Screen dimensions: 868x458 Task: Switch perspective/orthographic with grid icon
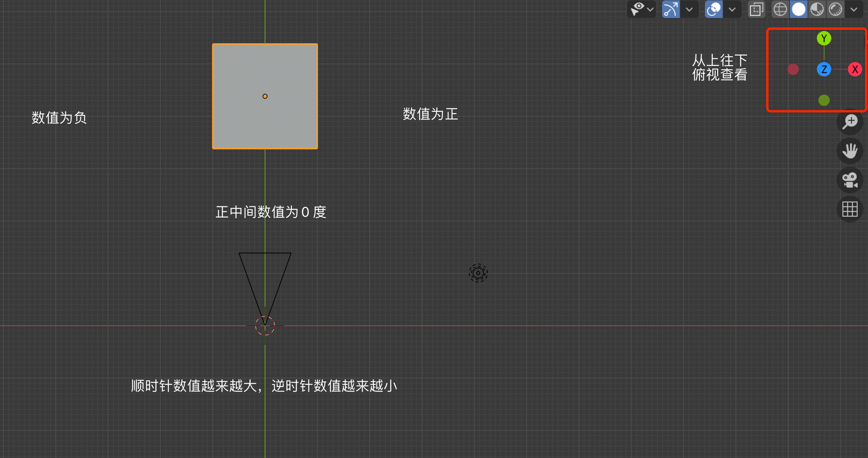[850, 209]
